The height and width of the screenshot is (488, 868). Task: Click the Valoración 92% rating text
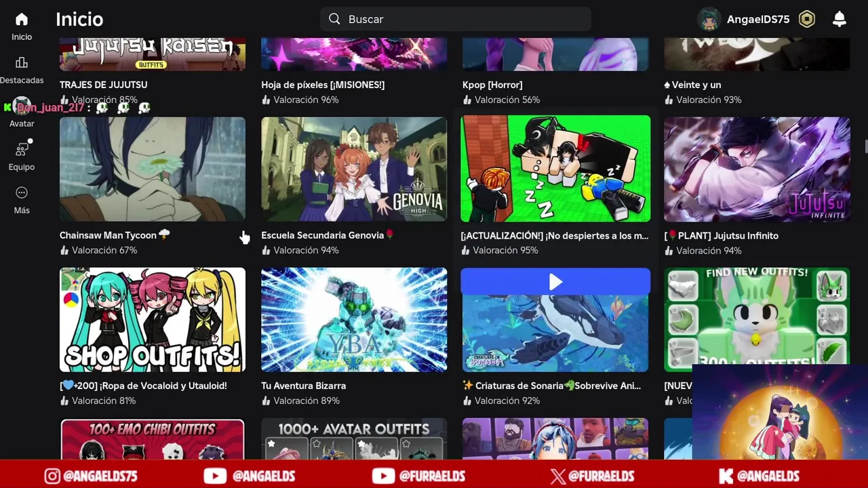507,401
